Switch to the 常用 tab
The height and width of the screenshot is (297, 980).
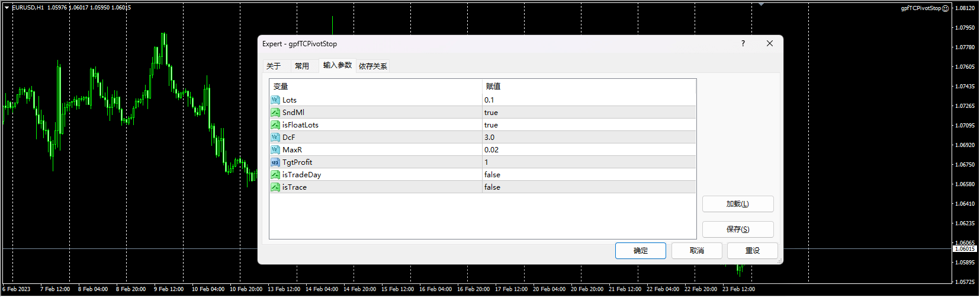click(x=302, y=66)
